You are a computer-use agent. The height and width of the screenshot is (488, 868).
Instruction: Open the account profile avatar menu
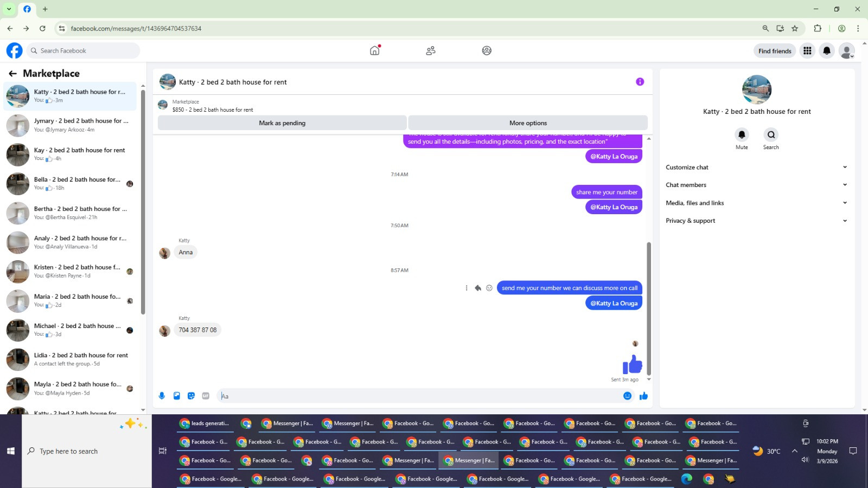click(x=846, y=50)
